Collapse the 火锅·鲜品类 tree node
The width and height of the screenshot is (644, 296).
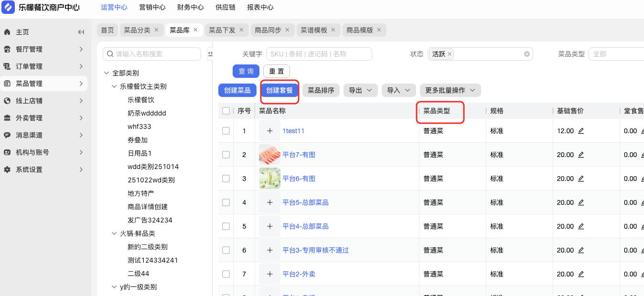114,233
